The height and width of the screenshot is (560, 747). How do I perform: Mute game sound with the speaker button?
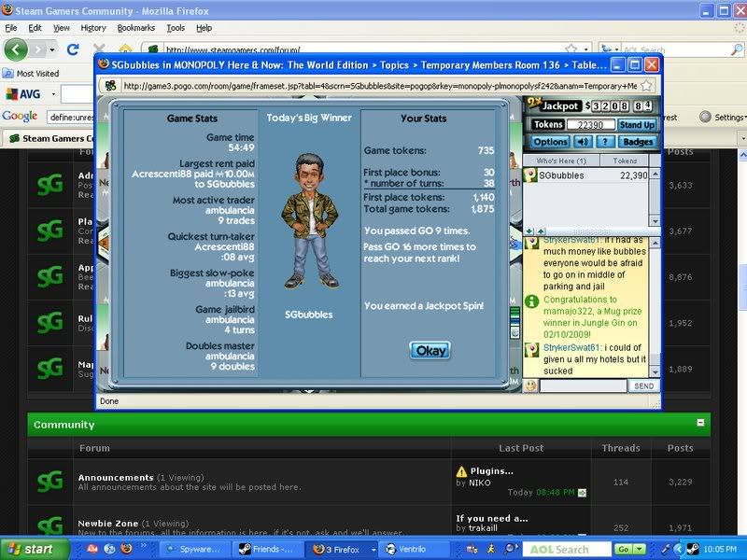[583, 142]
